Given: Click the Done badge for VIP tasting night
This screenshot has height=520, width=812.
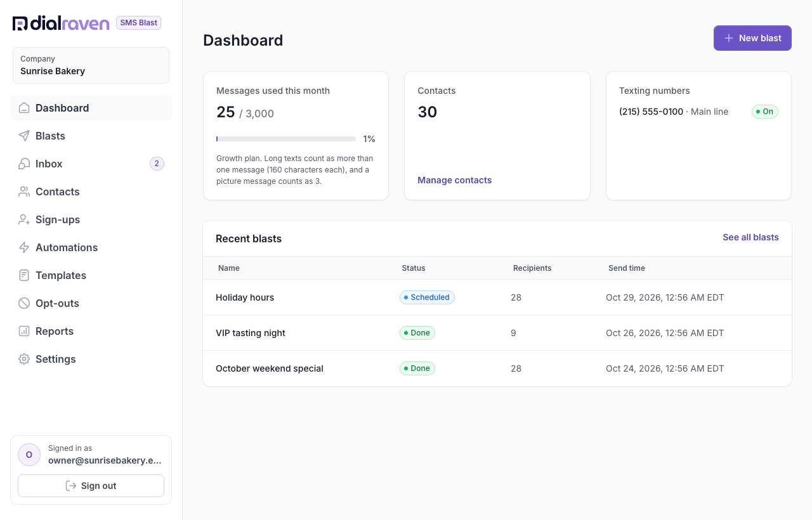Looking at the screenshot, I should pyautogui.click(x=417, y=333).
